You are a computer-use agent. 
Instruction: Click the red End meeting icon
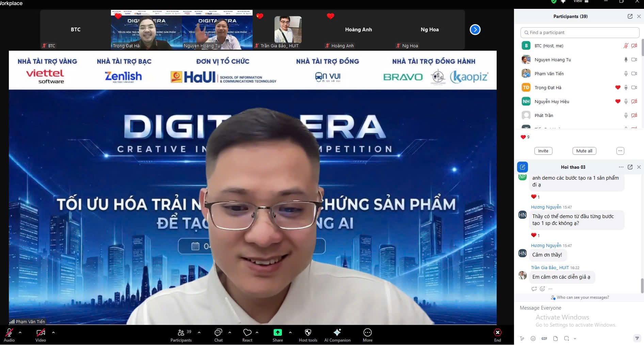(498, 332)
